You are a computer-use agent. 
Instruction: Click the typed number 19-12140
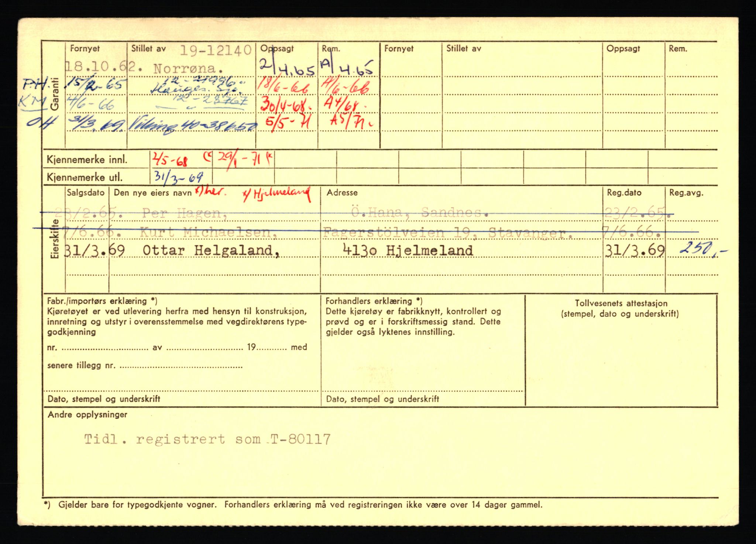pos(216,50)
